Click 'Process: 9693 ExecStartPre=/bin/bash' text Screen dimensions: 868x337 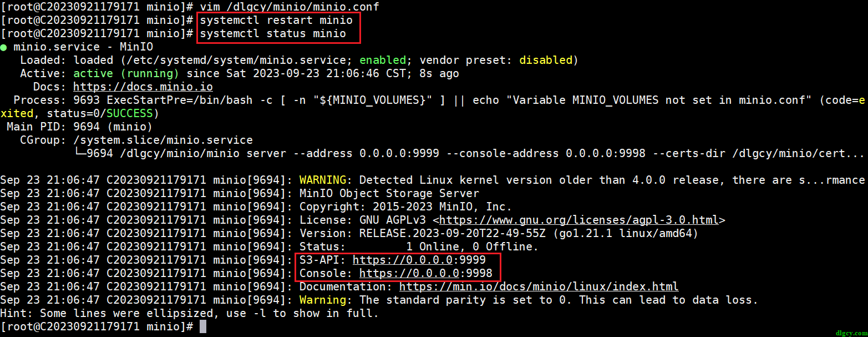pyautogui.click(x=133, y=100)
